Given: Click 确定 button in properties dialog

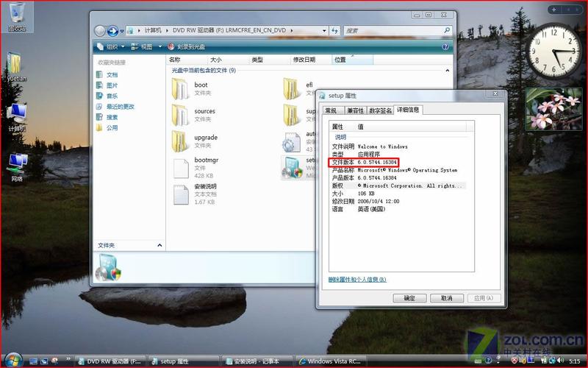Looking at the screenshot, I should [409, 298].
